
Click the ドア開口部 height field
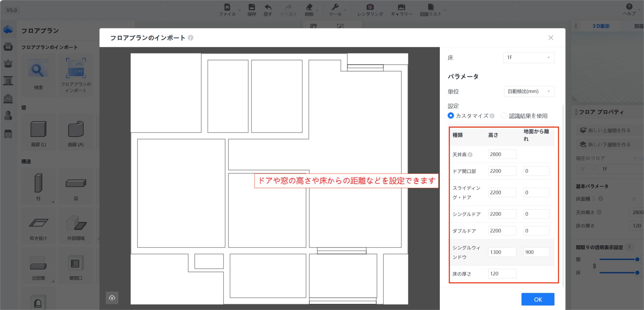(502, 171)
